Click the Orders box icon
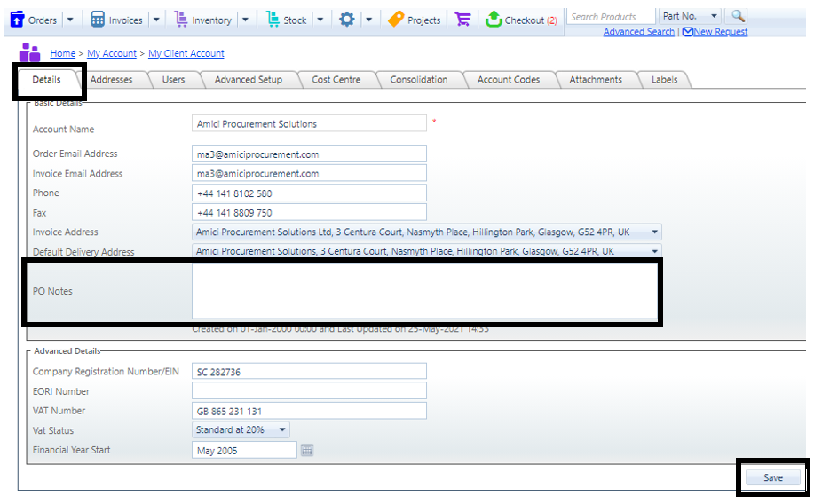Viewport: 814px width, 504px height. pos(17,20)
